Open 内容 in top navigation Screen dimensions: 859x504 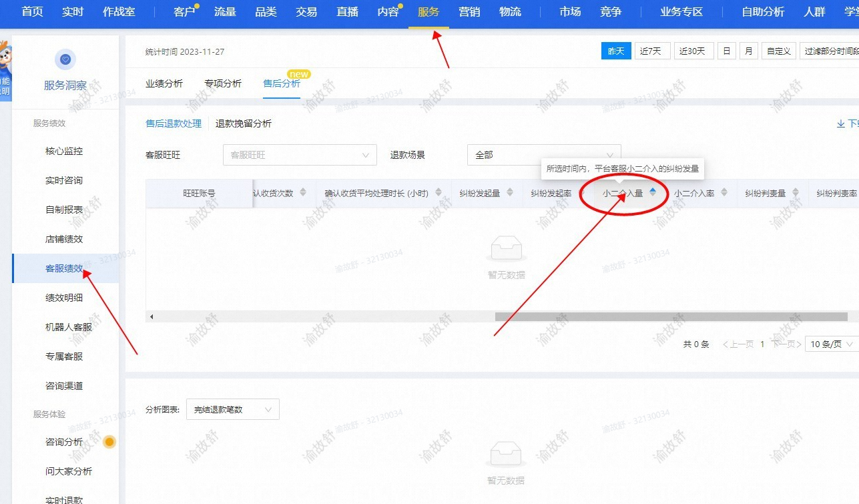tap(388, 11)
